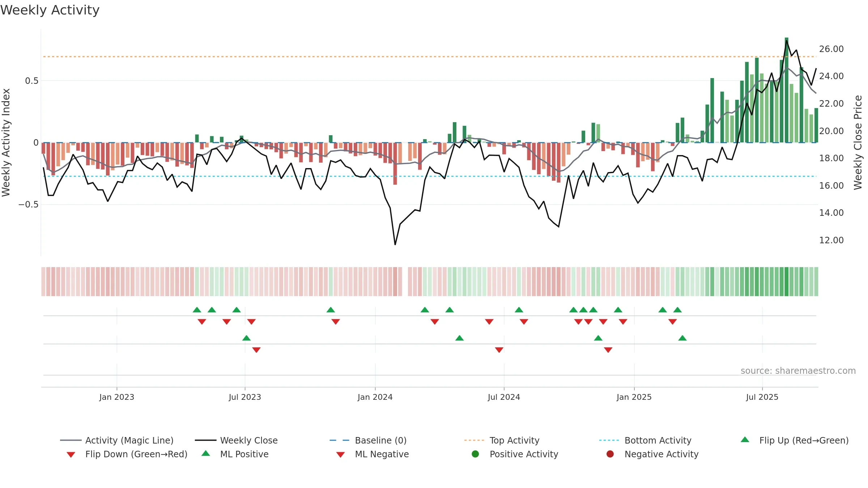Click the Weekly Activity Index axis title

tap(6, 142)
